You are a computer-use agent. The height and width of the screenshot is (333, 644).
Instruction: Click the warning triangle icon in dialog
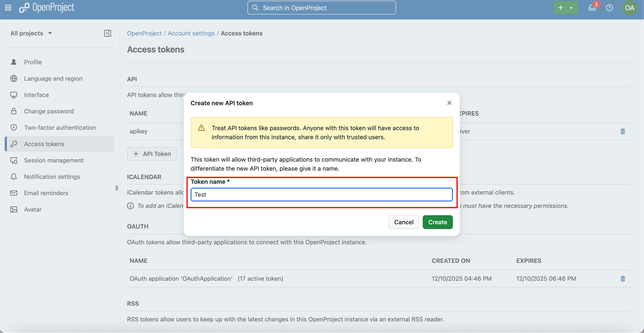coord(201,128)
